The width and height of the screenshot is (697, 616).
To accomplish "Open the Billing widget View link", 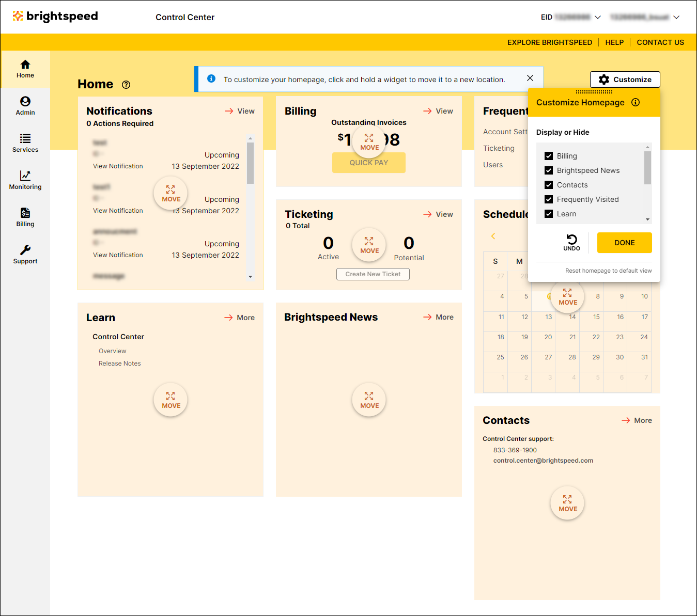I will [438, 111].
